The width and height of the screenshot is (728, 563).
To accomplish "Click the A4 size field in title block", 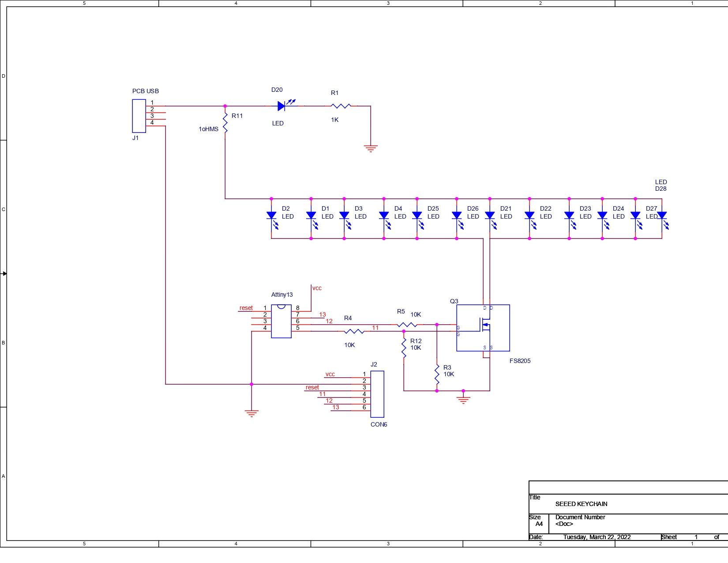I will click(x=539, y=524).
